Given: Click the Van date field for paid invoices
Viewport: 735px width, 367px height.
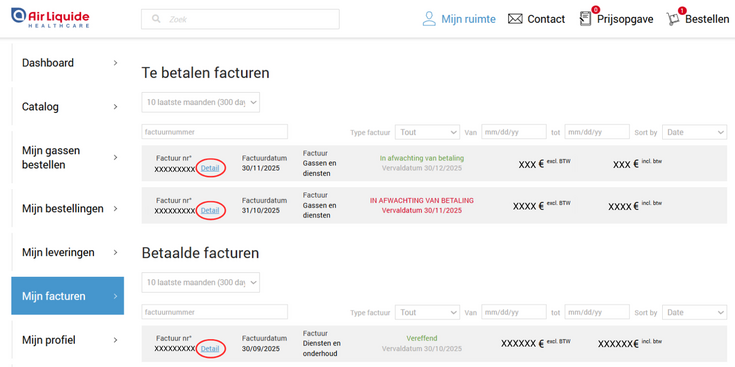Looking at the screenshot, I should click(514, 312).
